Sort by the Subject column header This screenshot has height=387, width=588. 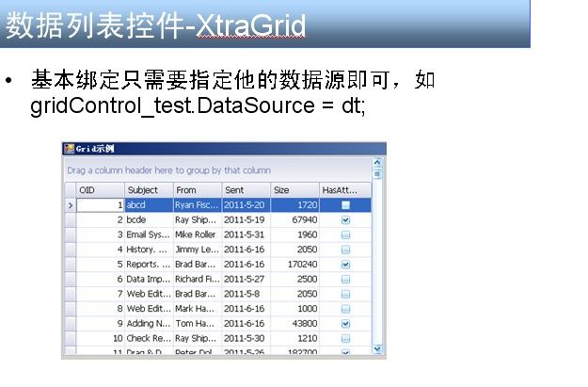pyautogui.click(x=149, y=190)
